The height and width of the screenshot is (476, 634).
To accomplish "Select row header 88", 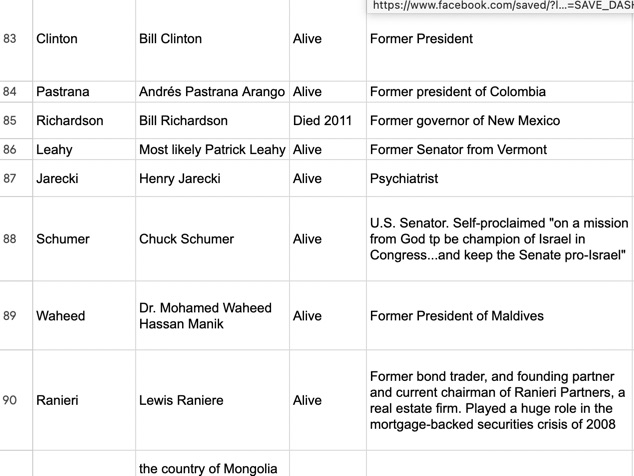I will (11, 239).
